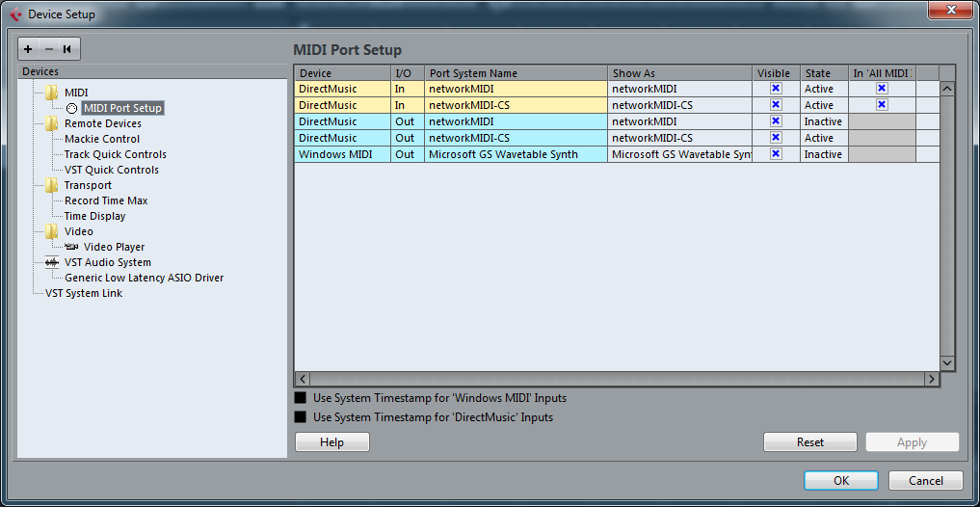Click the OK button
Image resolution: width=980 pixels, height=507 pixels.
pos(841,481)
